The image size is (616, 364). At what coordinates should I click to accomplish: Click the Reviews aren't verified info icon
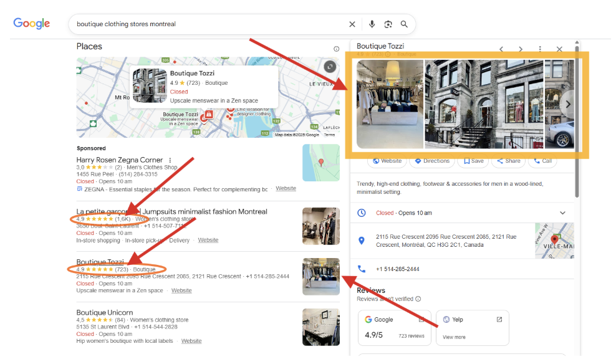tap(418, 299)
